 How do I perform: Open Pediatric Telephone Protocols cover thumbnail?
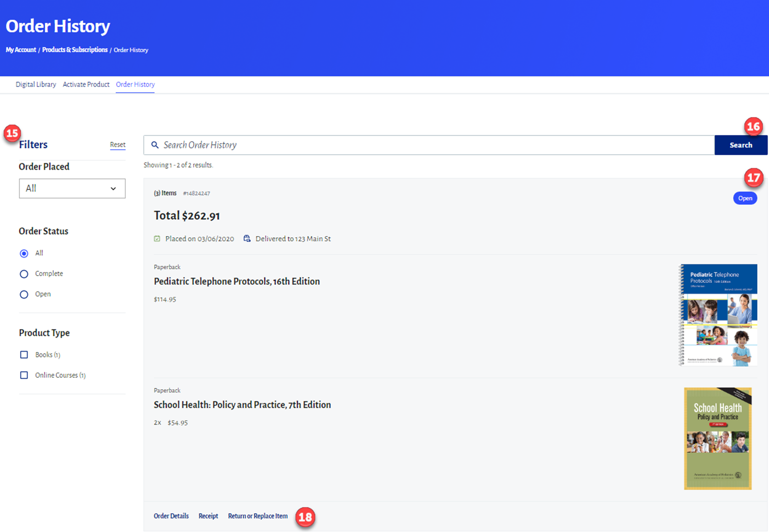718,315
